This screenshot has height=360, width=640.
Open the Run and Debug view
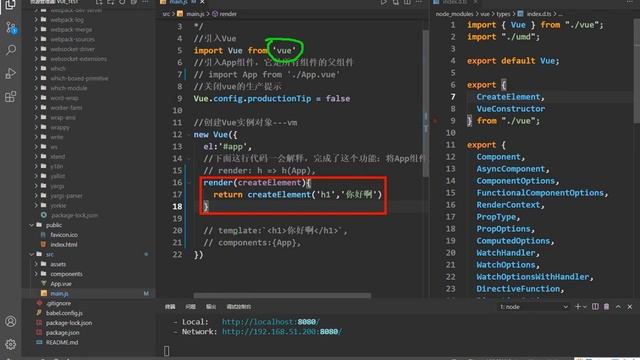[11, 73]
